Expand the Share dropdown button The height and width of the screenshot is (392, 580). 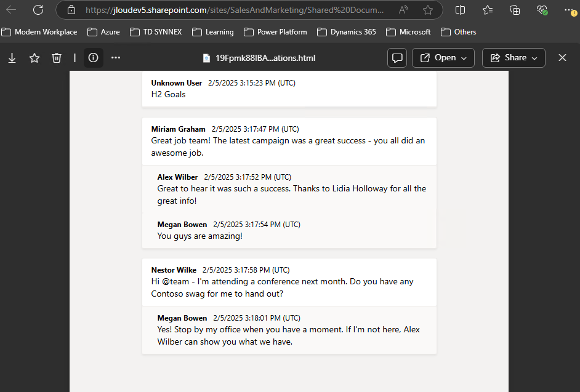pos(514,58)
